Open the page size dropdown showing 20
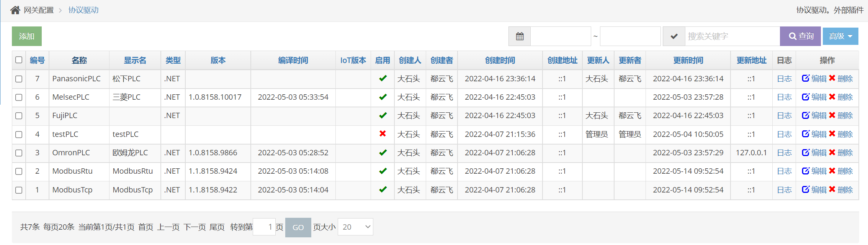The width and height of the screenshot is (868, 245). pos(355,227)
